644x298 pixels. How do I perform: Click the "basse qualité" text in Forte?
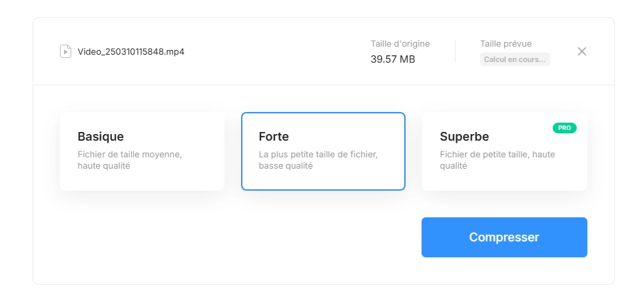point(286,166)
